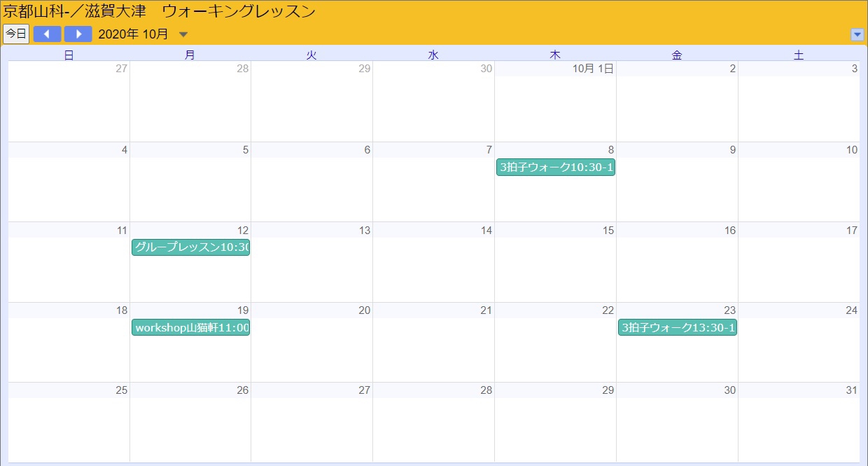Image resolution: width=868 pixels, height=466 pixels.
Task: Click the 月 (Monday) column header
Action: pyautogui.click(x=190, y=55)
